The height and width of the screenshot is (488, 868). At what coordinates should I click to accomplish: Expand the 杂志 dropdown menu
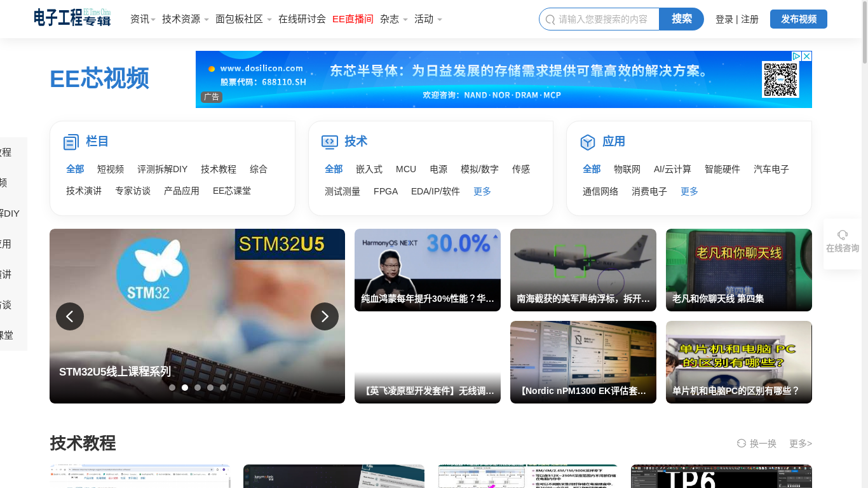point(394,19)
